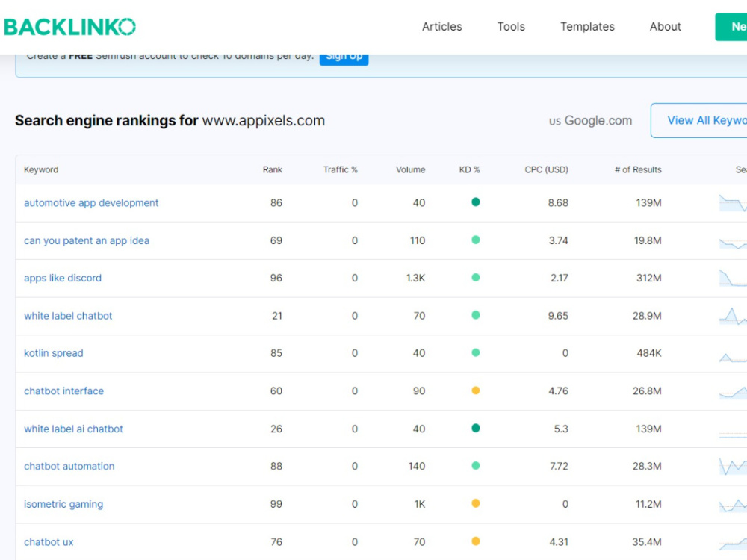The width and height of the screenshot is (747, 560).
Task: Select rank value 99
Action: pyautogui.click(x=276, y=504)
